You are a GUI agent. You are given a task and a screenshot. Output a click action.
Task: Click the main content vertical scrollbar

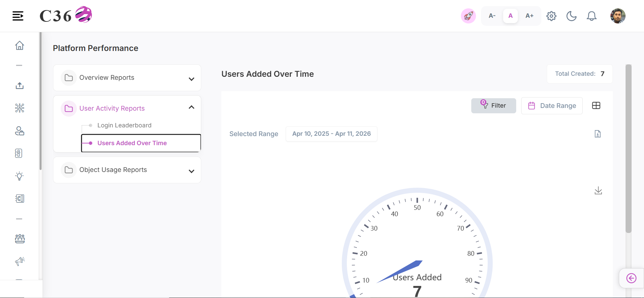(x=629, y=148)
